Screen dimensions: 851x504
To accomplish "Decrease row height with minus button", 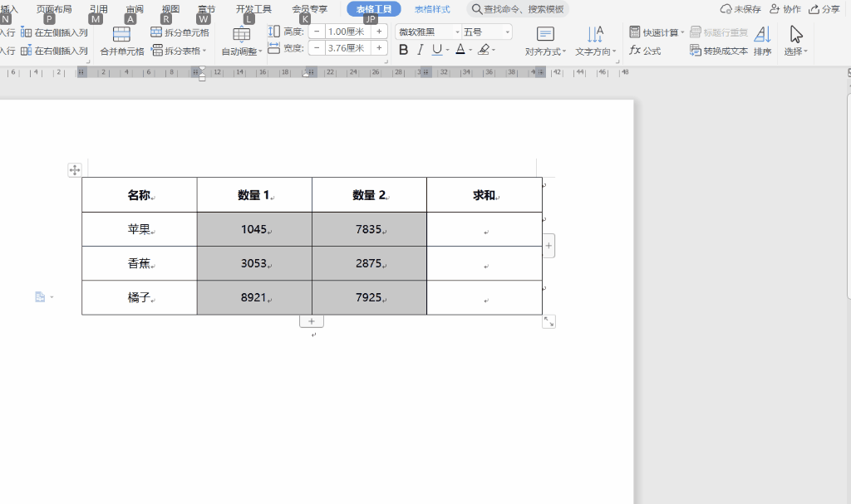I will pos(317,32).
